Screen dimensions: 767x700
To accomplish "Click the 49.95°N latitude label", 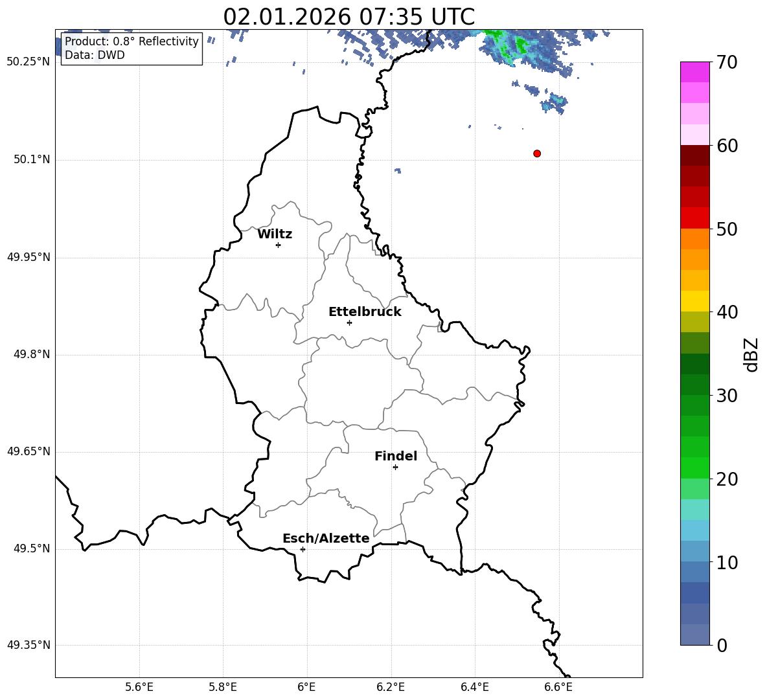I will 28,257.
